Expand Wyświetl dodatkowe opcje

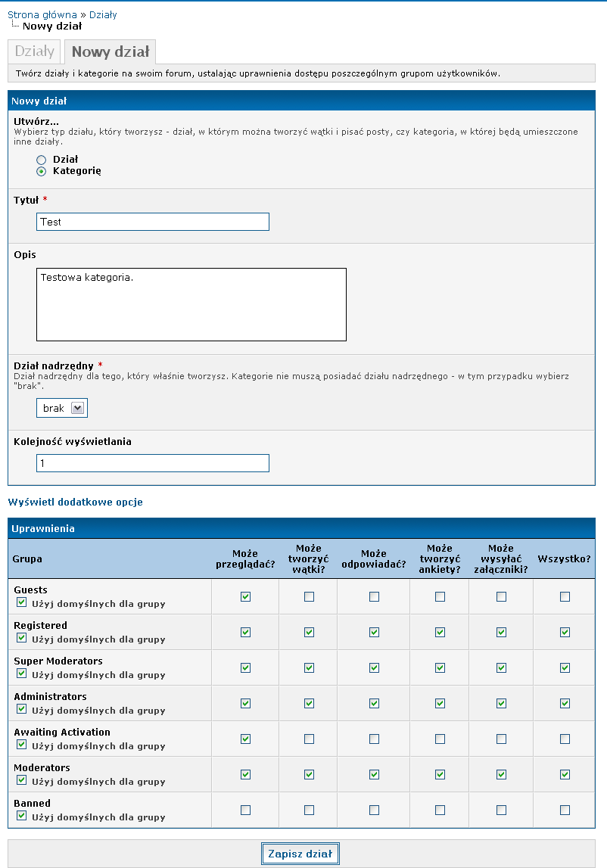pyautogui.click(x=76, y=502)
